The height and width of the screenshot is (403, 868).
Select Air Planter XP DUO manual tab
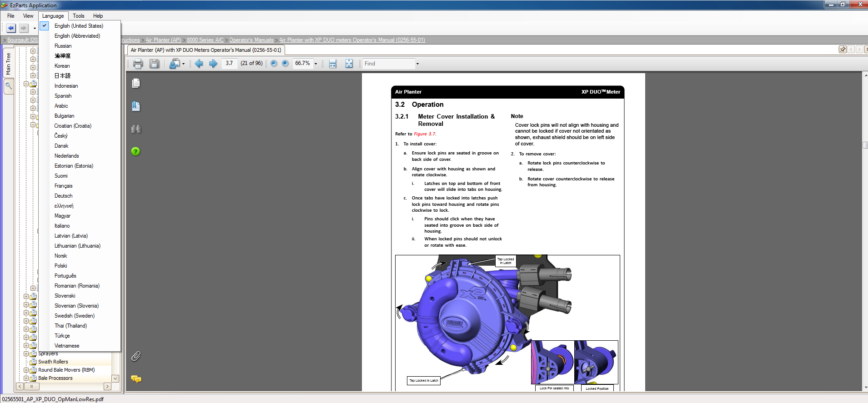point(206,50)
